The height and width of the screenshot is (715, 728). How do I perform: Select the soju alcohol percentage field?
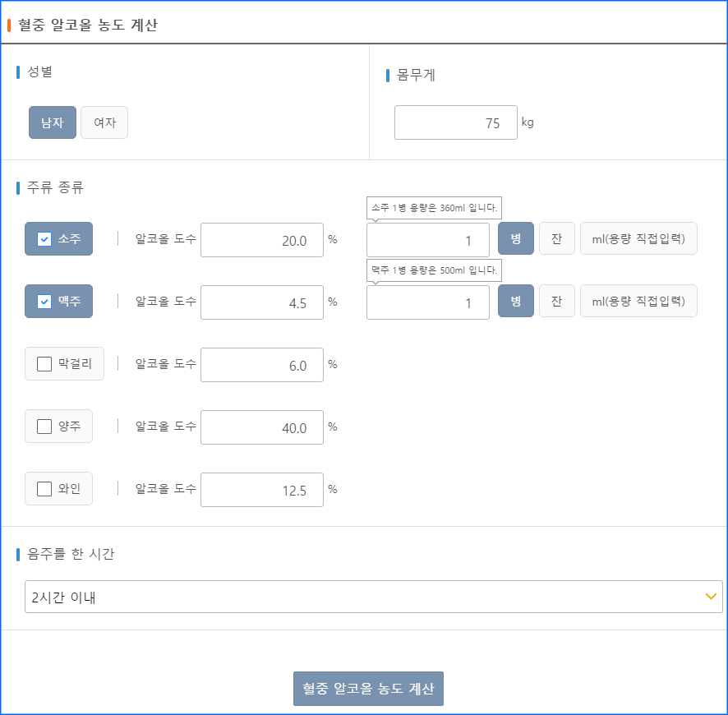click(x=262, y=238)
